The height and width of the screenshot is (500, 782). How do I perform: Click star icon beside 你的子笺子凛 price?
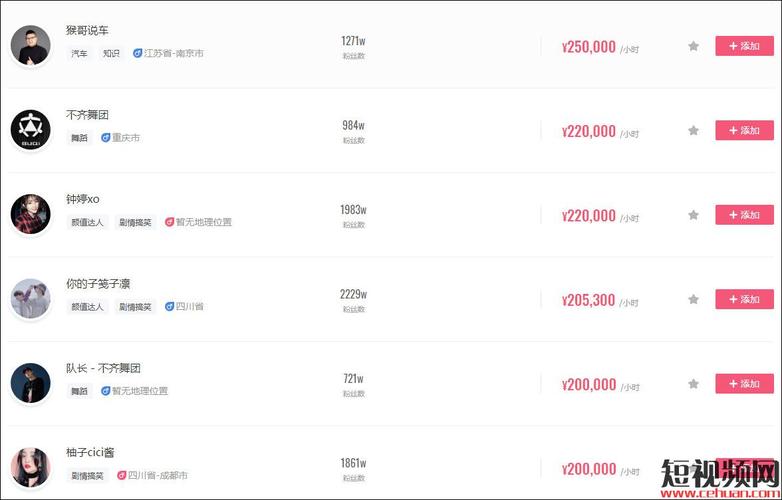pos(693,299)
